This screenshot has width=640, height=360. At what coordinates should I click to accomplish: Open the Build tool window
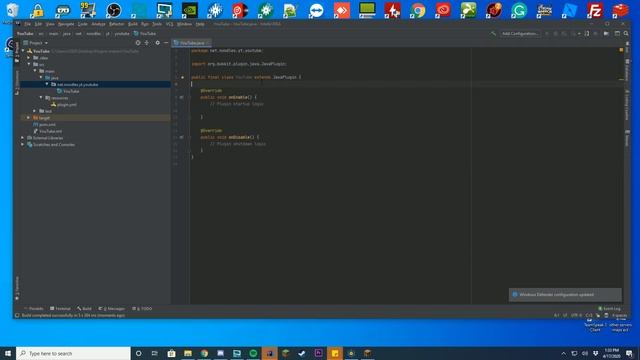click(x=84, y=309)
